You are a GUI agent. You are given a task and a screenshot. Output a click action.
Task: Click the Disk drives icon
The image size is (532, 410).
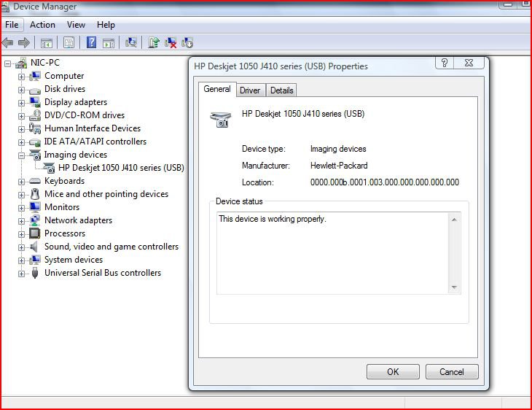click(x=34, y=90)
